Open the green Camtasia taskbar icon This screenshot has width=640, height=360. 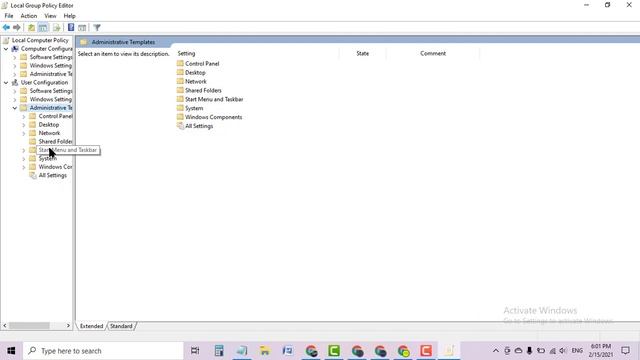click(334, 351)
